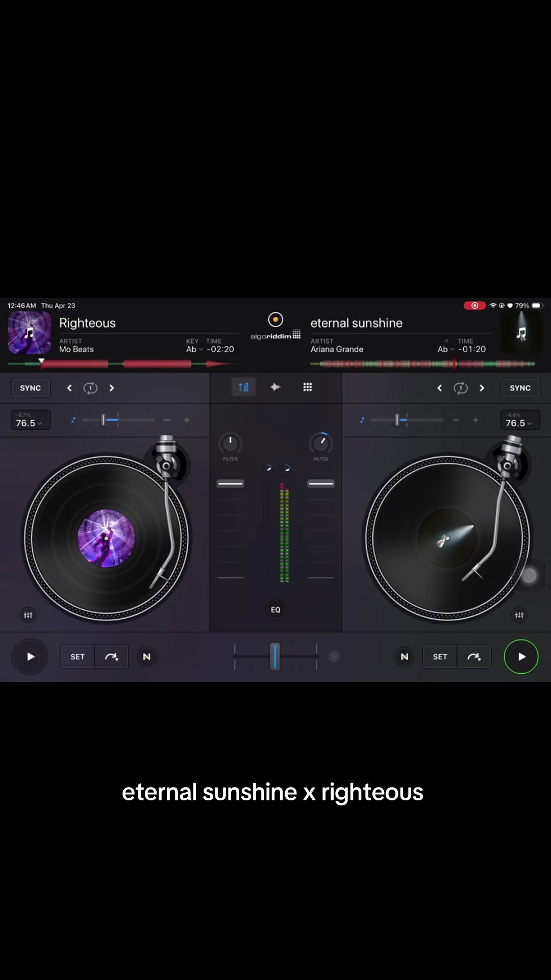Toggle the loop on right deck

(461, 388)
